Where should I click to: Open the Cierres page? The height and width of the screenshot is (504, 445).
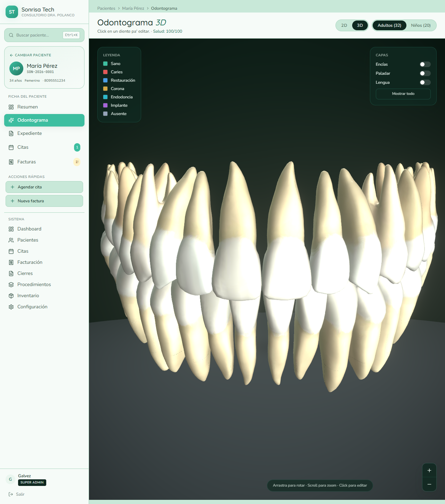44,274
